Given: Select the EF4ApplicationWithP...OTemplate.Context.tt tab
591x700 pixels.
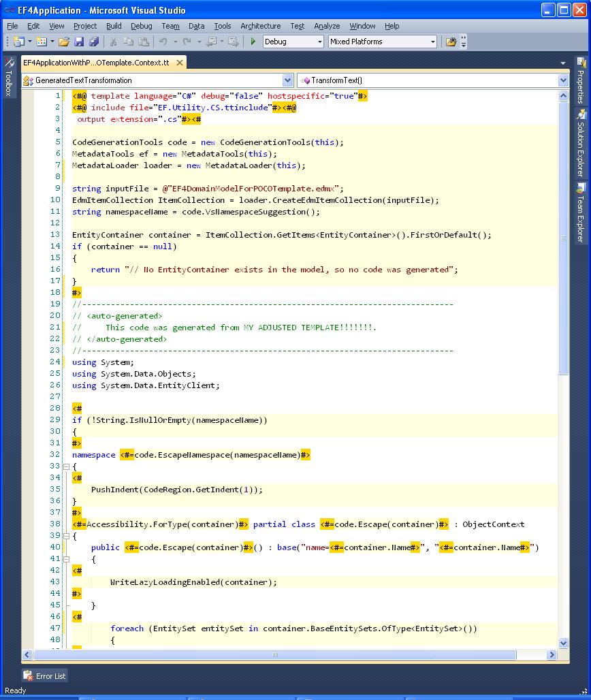Looking at the screenshot, I should click(x=97, y=63).
